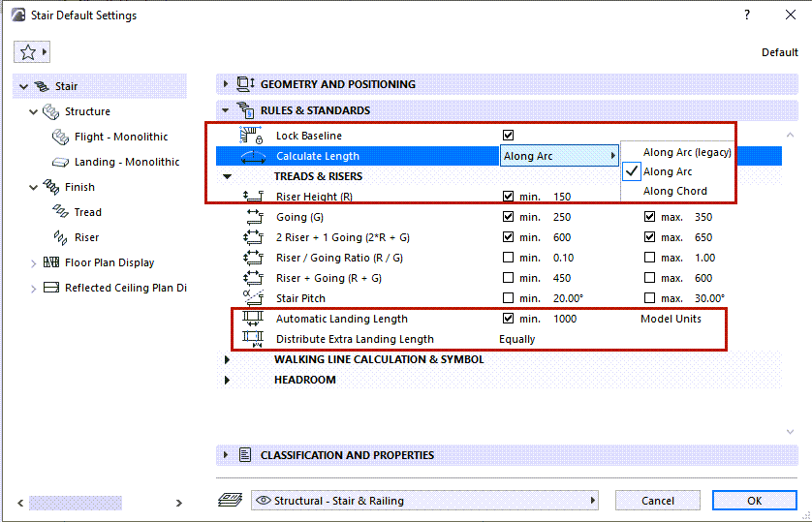Click the Stair Pitch icon
The height and width of the screenshot is (522, 812).
click(x=253, y=298)
